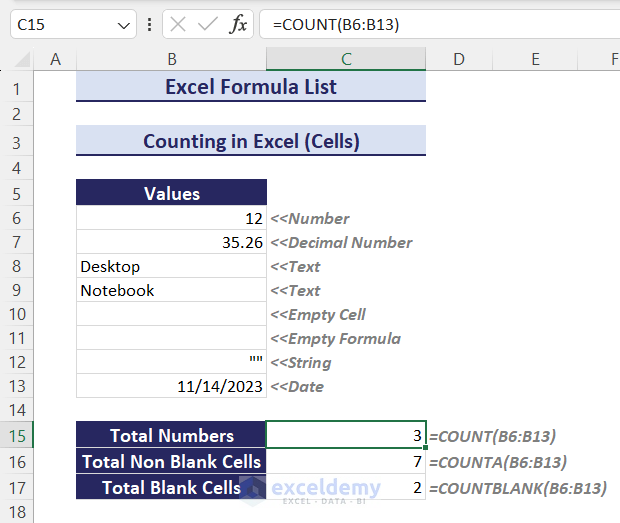This screenshot has height=523, width=620.
Task: Select row 1 header
Action: pos(17,87)
